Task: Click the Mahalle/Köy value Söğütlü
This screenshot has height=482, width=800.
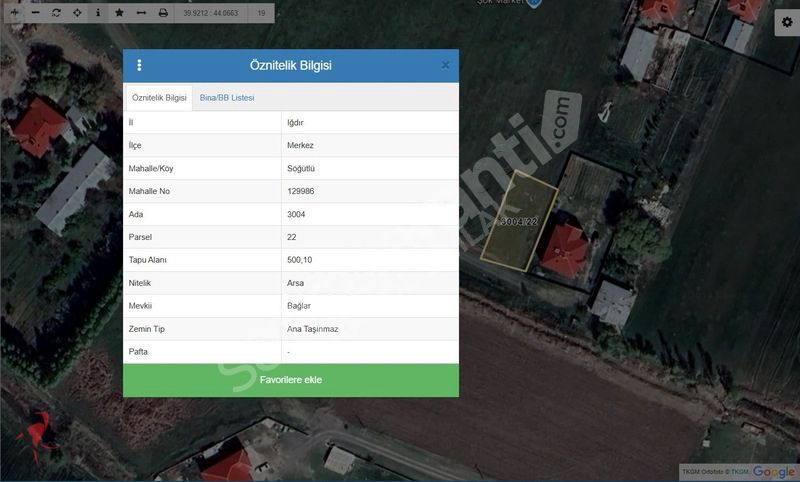Action: pos(301,168)
